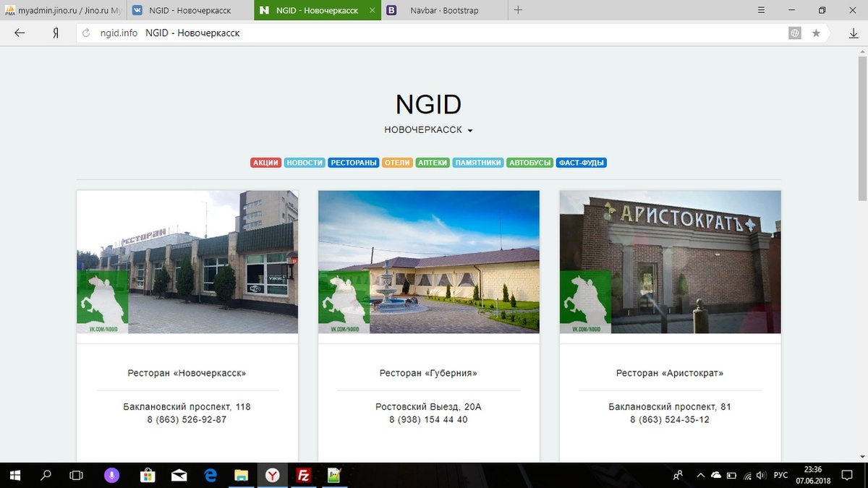
Task: Open the browser hamburger menu
Action: tap(761, 10)
